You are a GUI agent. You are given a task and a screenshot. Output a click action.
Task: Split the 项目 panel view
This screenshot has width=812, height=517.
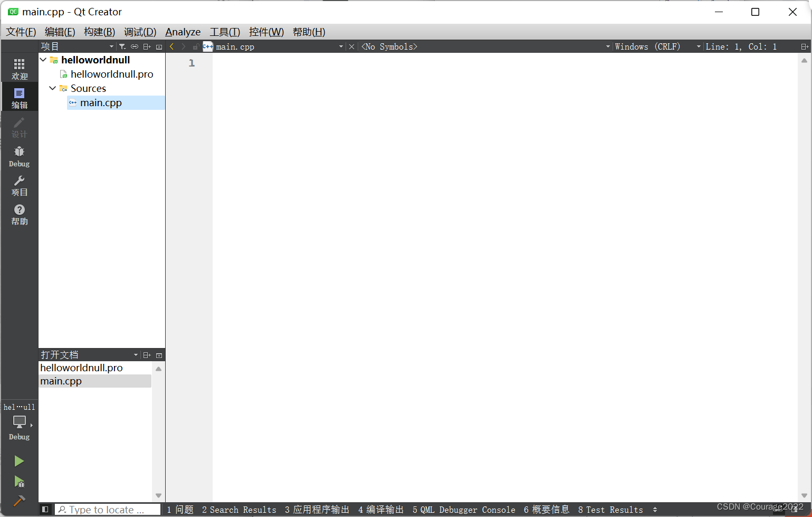pos(147,46)
